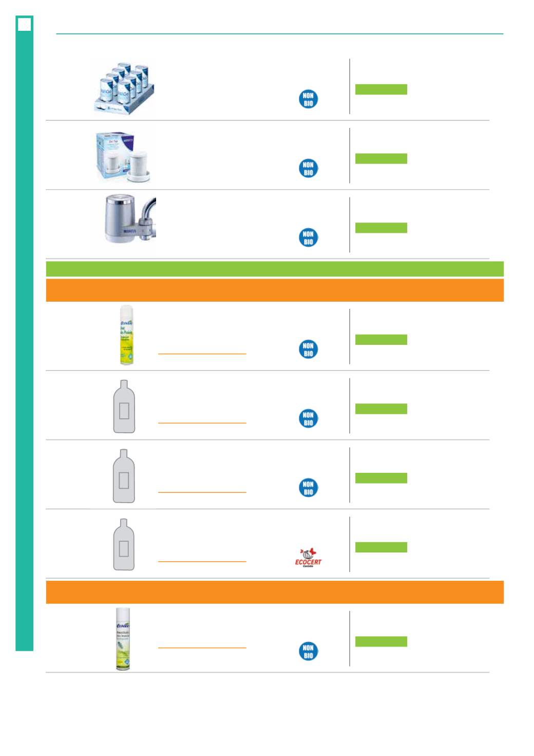The height and width of the screenshot is (756, 534).
Task: Click the NON BIO badge beside the Brita On Tap box
Action: tap(308, 169)
